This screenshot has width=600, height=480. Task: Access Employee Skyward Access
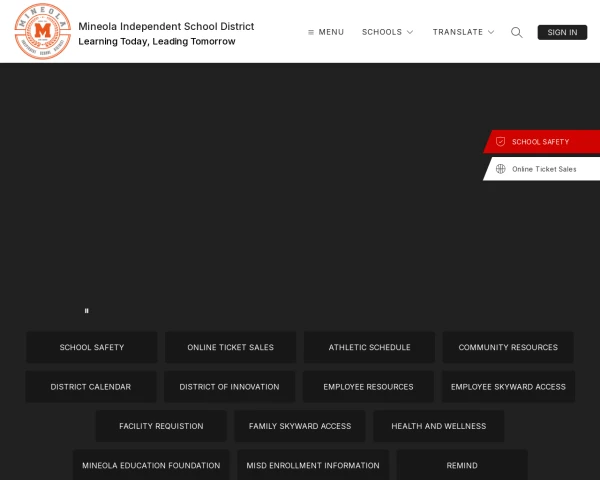508,387
